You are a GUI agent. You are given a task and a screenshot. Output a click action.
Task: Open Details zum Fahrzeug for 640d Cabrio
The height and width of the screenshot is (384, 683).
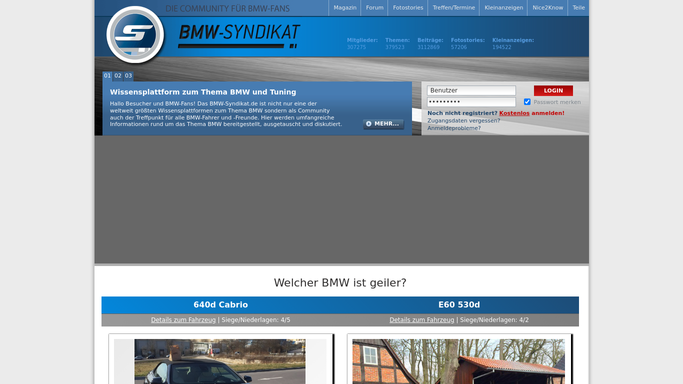(x=183, y=320)
